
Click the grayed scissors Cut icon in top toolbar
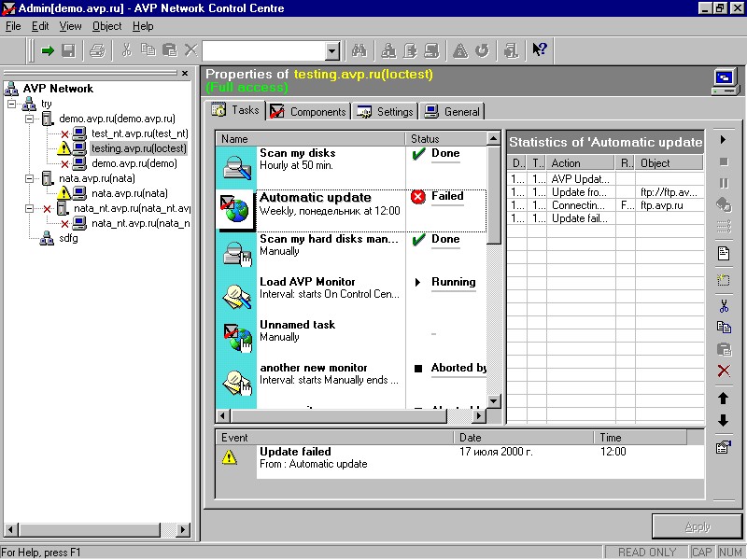pyautogui.click(x=126, y=50)
